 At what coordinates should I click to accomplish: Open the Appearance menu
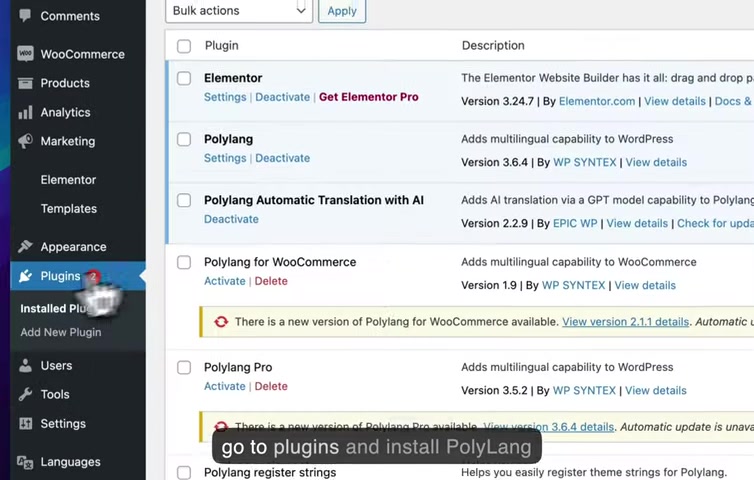pos(74,247)
